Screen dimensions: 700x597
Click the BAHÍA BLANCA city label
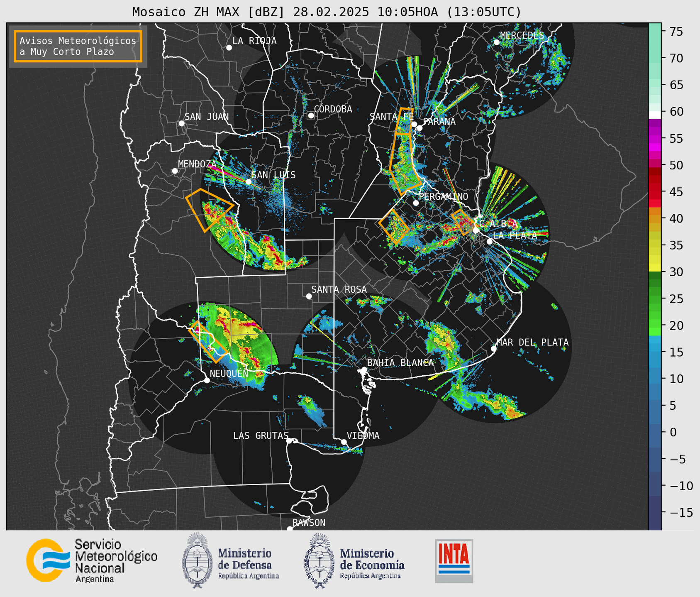(x=400, y=362)
